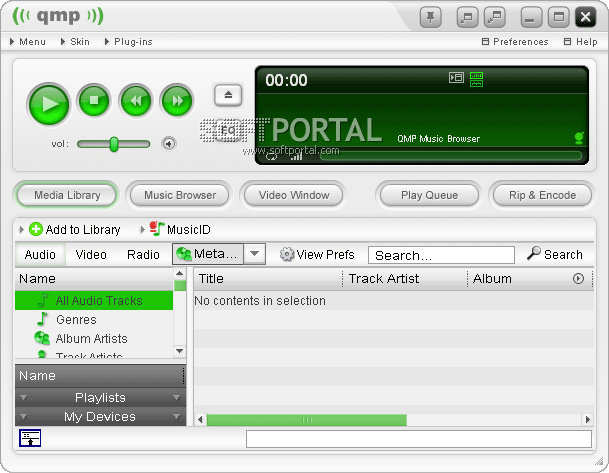Open Preferences
The height and width of the screenshot is (473, 609).
(x=515, y=42)
